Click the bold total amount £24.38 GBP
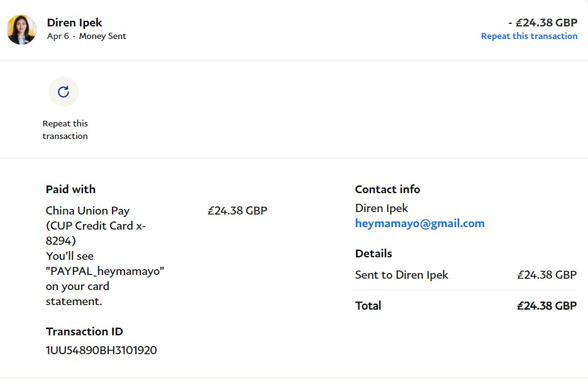This screenshot has width=588, height=380. pyautogui.click(x=546, y=306)
